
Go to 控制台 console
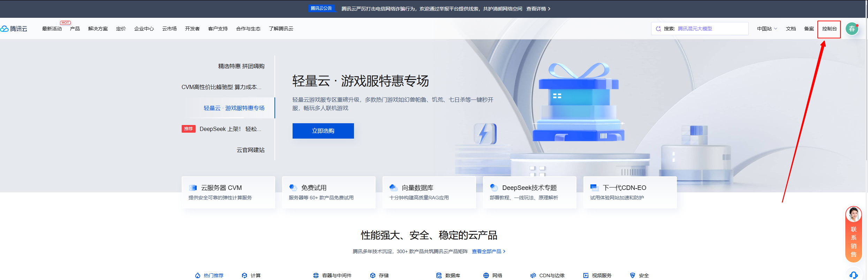(x=829, y=29)
